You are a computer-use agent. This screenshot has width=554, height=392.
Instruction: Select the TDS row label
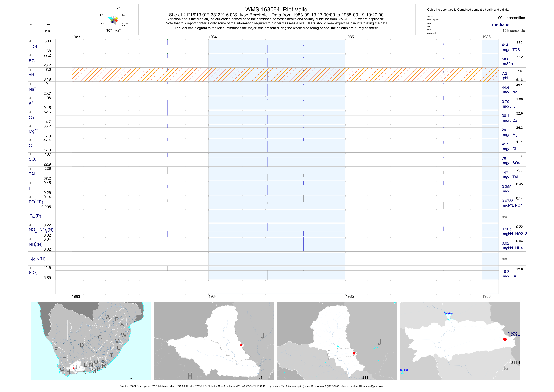coord(33,47)
